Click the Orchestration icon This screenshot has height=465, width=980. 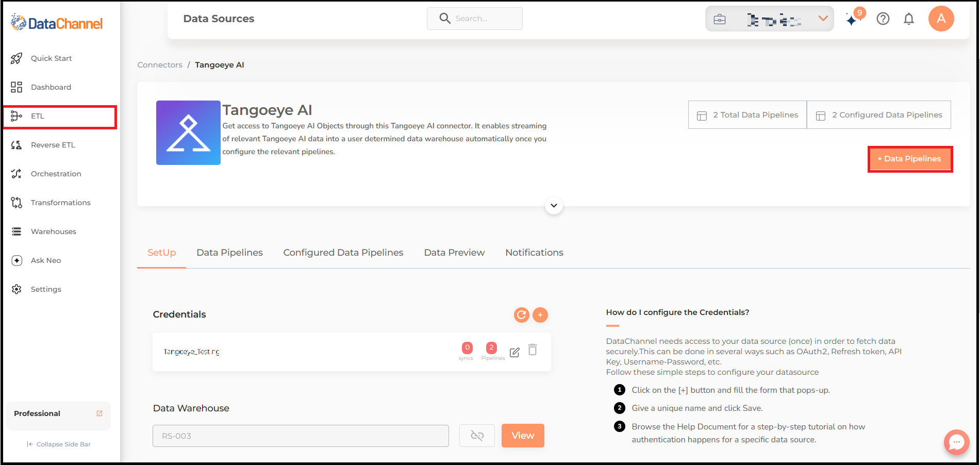[x=16, y=174]
